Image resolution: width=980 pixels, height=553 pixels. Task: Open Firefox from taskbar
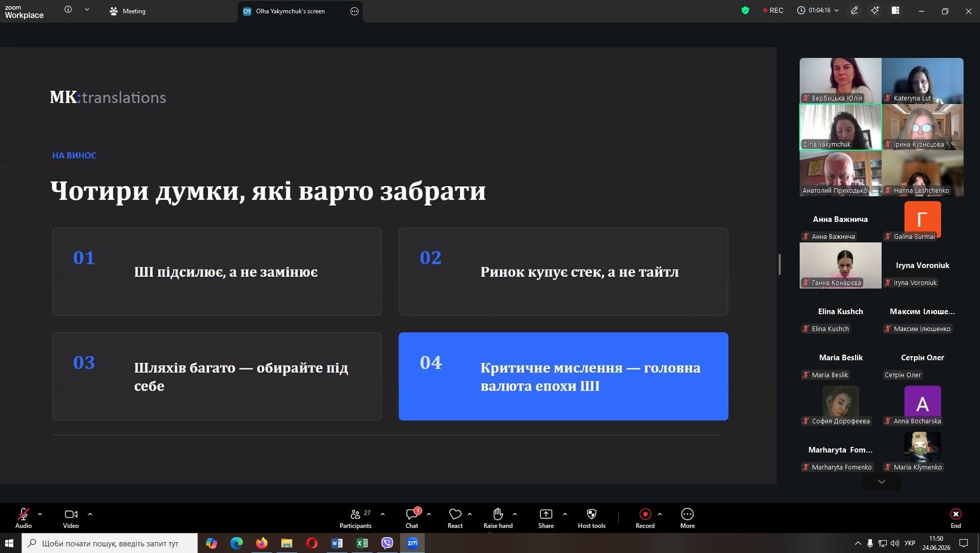261,543
